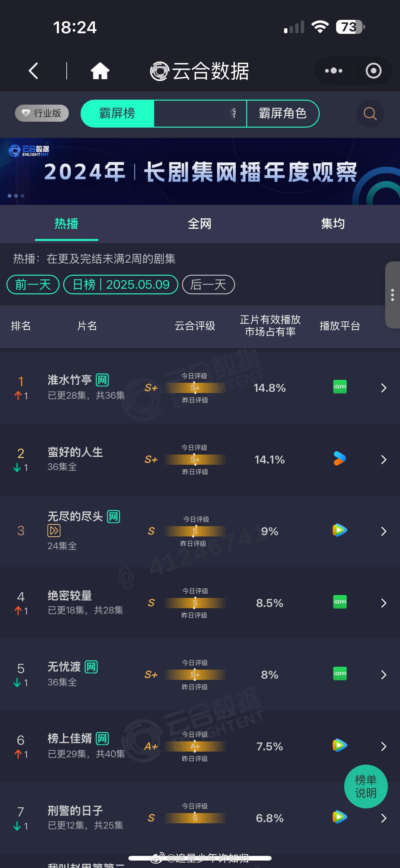Switch to the 全网 tab
The width and height of the screenshot is (400, 868).
(200, 224)
